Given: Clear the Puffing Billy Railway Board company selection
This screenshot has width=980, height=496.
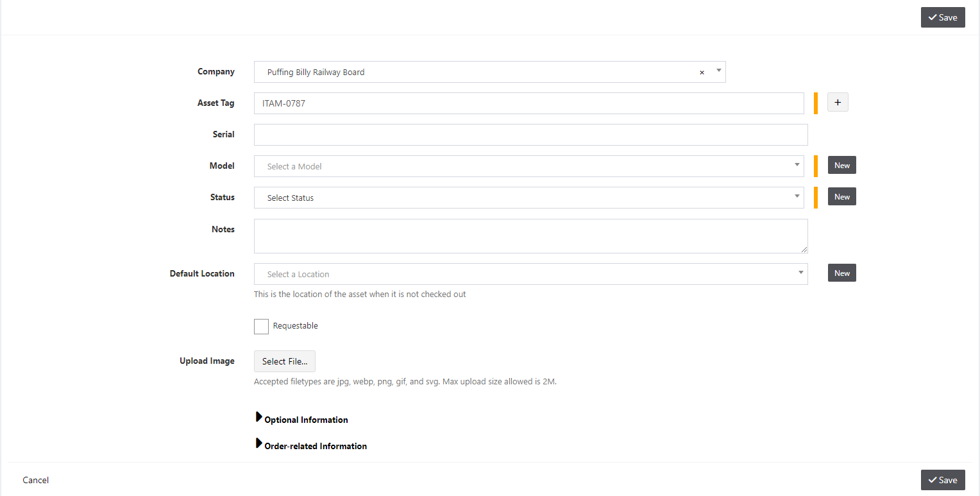Looking at the screenshot, I should point(702,73).
